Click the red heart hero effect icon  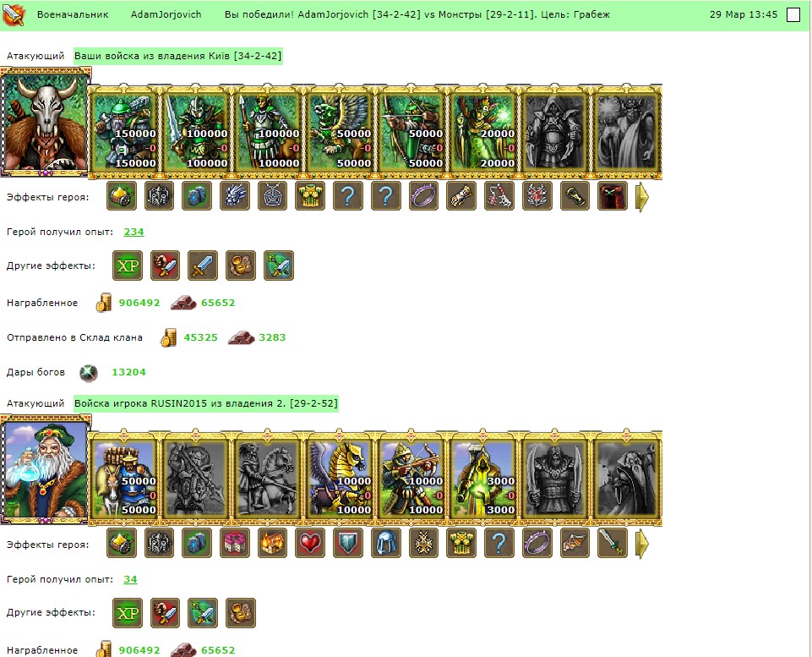click(x=310, y=543)
